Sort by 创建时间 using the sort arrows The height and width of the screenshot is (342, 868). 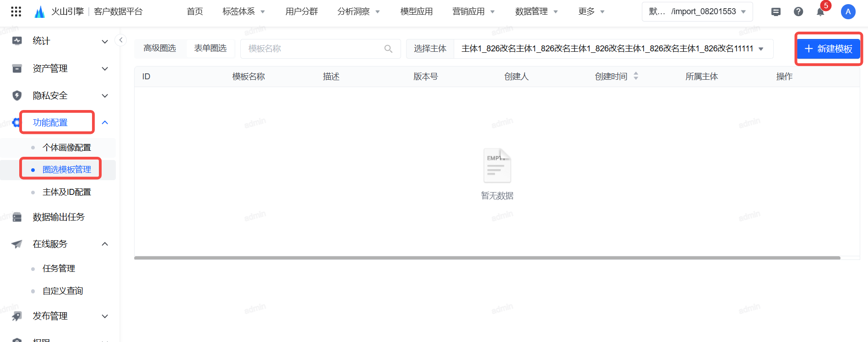[x=636, y=76]
